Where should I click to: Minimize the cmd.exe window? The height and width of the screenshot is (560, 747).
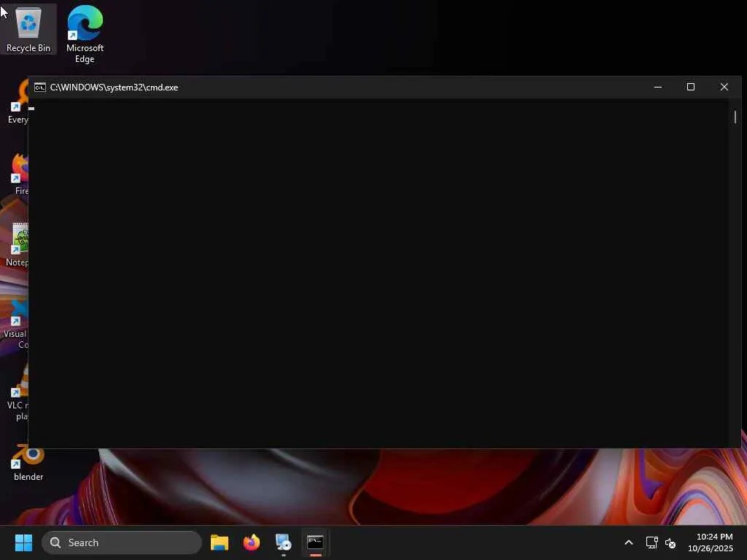click(658, 87)
